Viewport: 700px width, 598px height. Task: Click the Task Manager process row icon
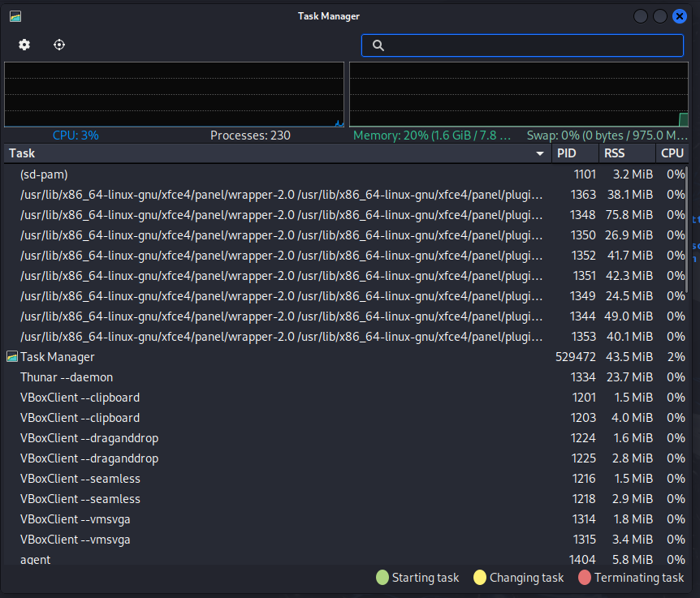pos(12,357)
